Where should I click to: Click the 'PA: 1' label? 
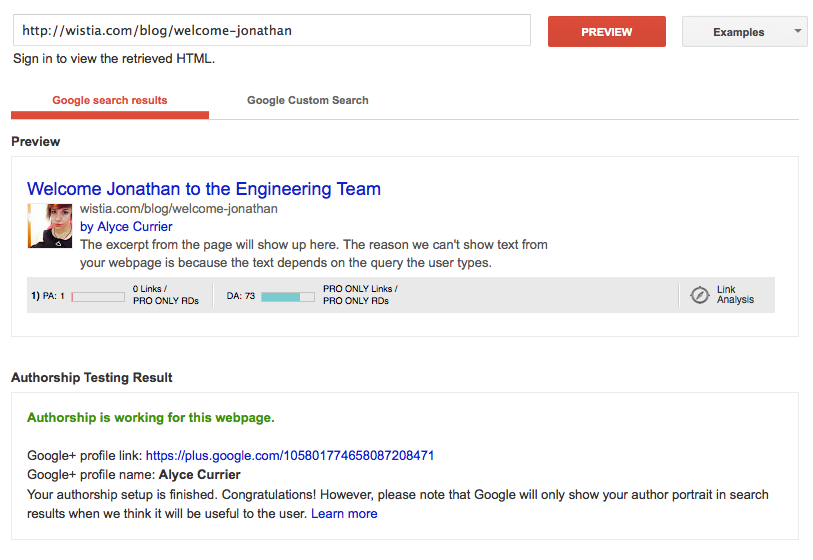(x=53, y=296)
